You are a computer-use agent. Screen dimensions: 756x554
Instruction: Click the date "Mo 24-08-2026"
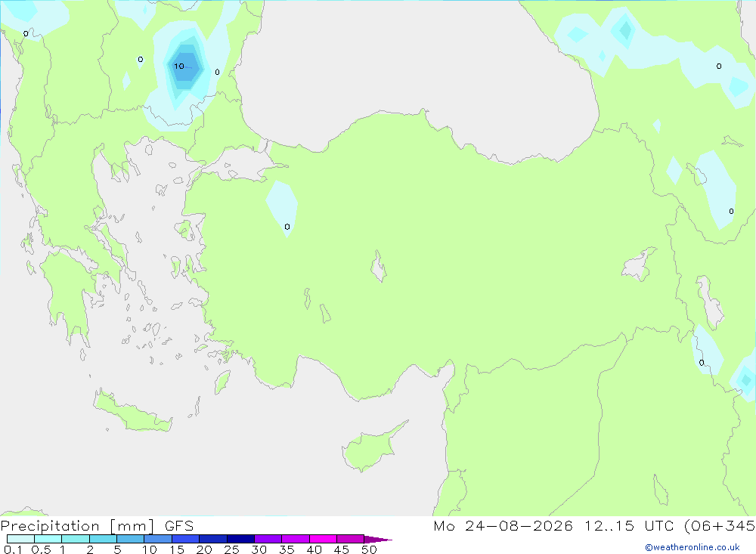tap(503, 525)
